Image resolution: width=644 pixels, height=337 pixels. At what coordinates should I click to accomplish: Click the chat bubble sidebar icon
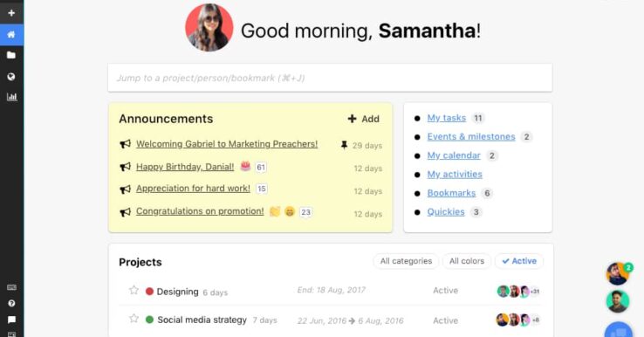(x=11, y=320)
